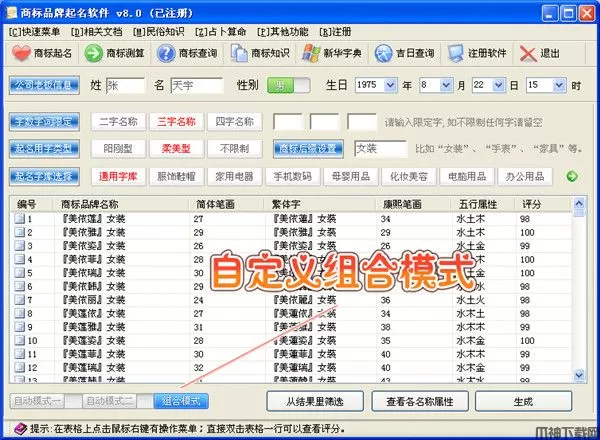The image size is (600, 440).
Task: Open the 其他功能 menu
Action: point(282,32)
